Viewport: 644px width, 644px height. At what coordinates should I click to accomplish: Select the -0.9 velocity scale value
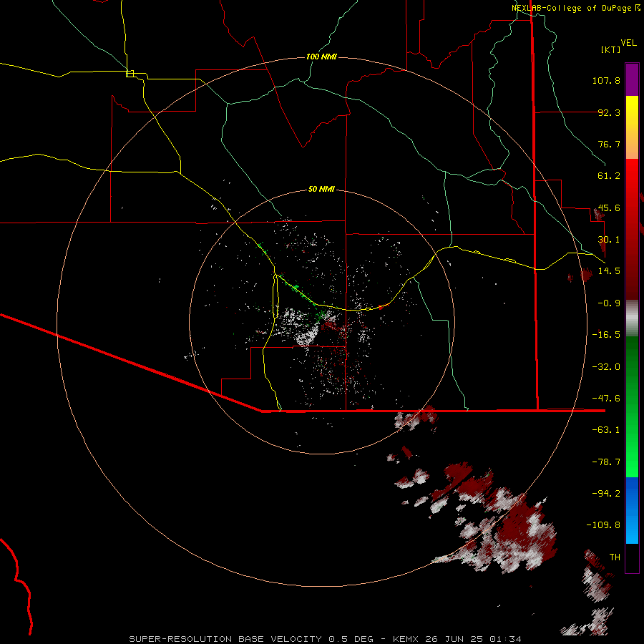(609, 303)
